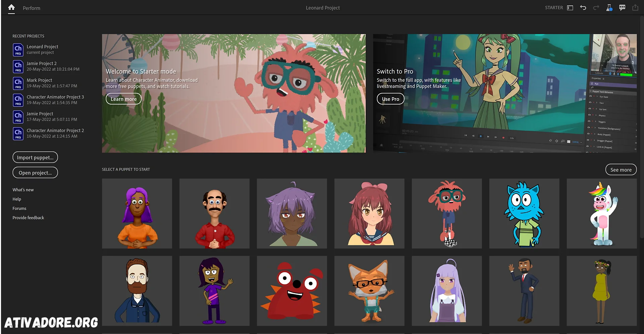Click Provide feedback link
This screenshot has height=334, width=644.
point(29,218)
